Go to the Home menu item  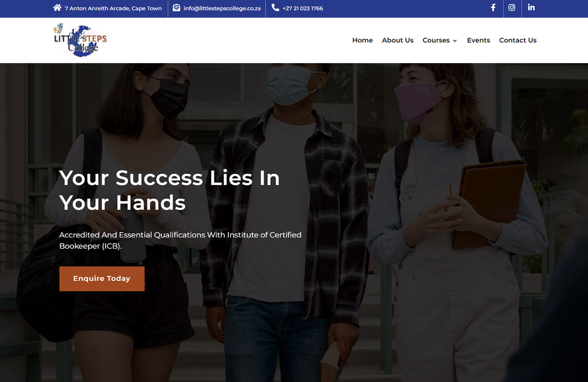(x=362, y=40)
